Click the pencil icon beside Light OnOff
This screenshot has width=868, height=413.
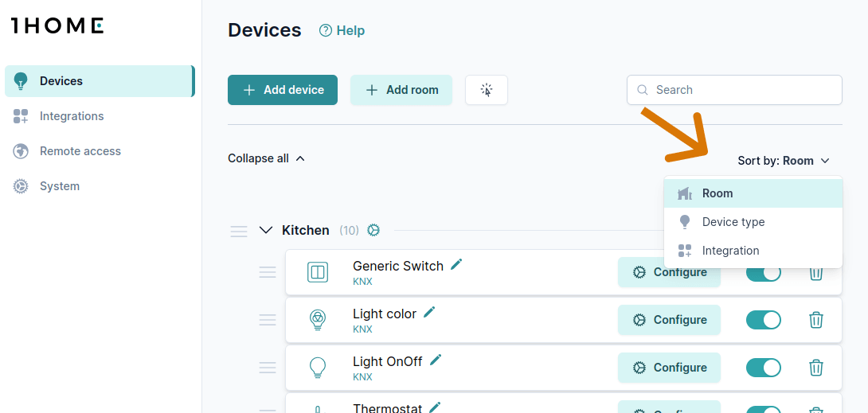pos(436,360)
